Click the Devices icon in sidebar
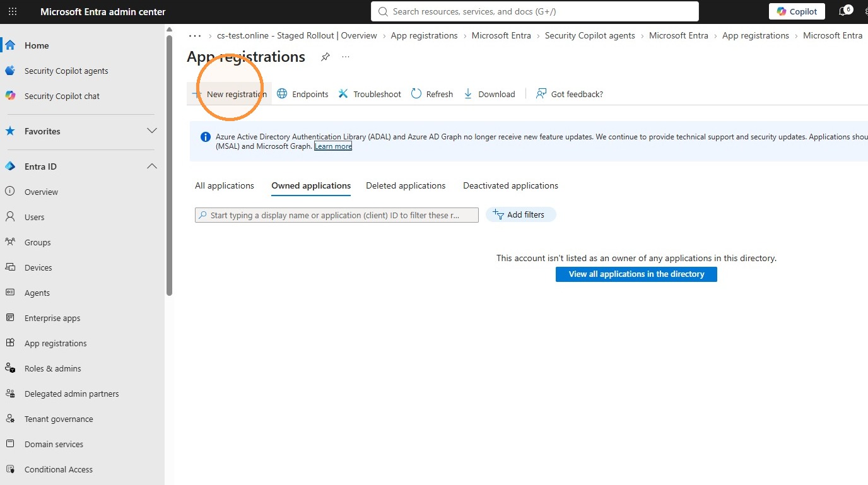The width and height of the screenshot is (868, 485). tap(10, 267)
